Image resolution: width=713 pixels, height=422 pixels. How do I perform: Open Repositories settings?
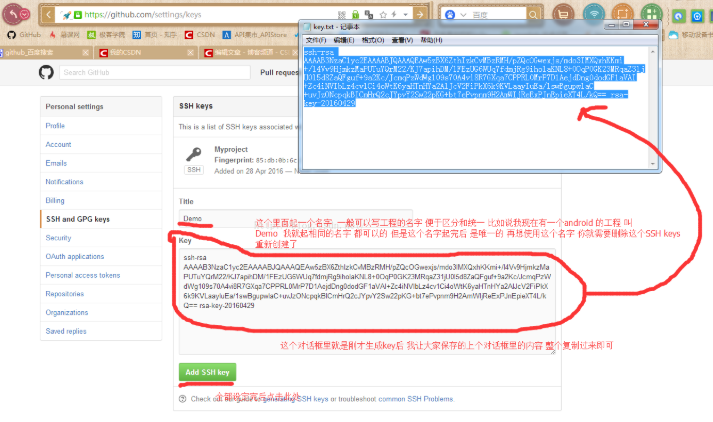point(65,294)
